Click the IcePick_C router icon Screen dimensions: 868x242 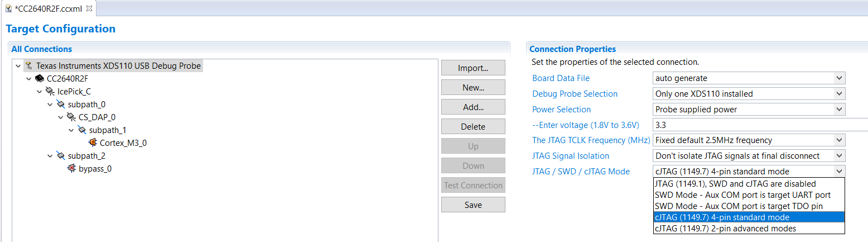click(50, 92)
